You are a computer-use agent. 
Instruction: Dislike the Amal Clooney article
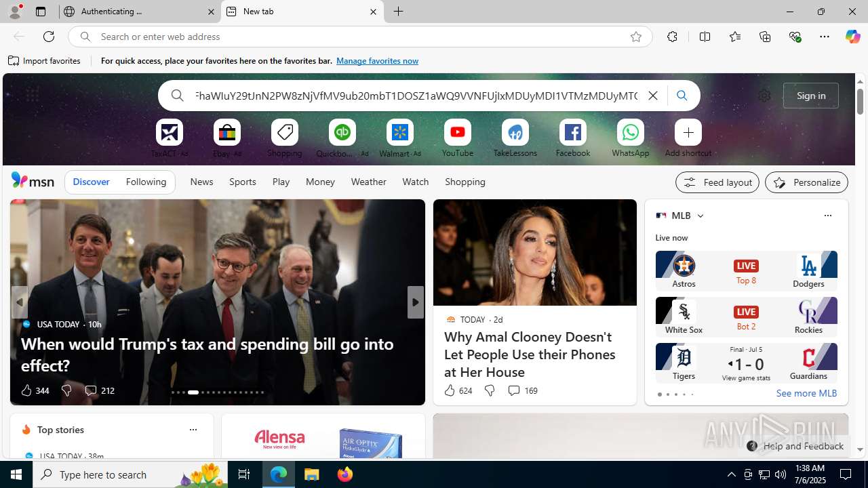tap(490, 390)
